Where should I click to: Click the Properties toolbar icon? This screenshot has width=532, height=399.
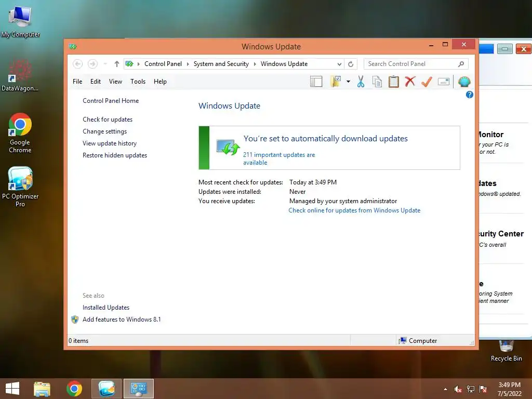[444, 82]
